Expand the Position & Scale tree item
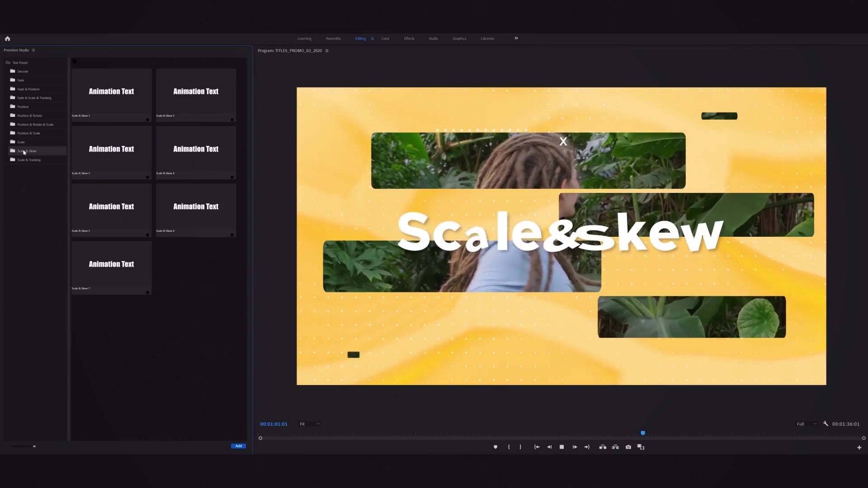This screenshot has height=488, width=868. [28, 133]
